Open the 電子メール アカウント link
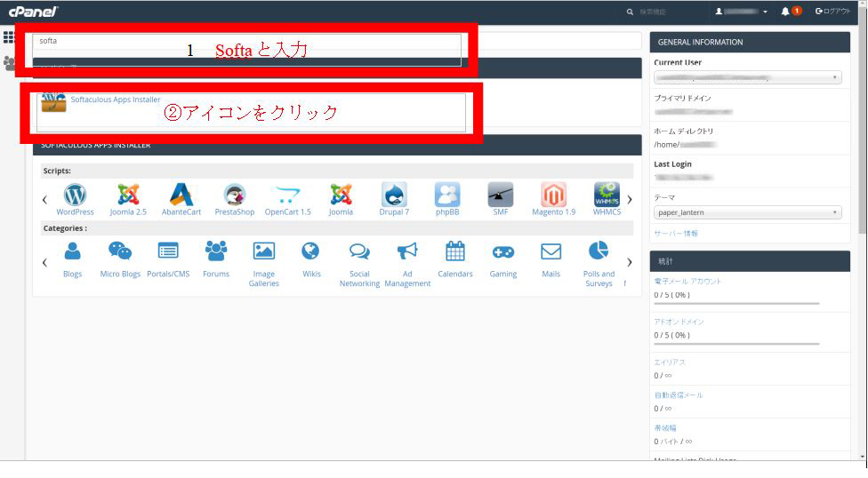 click(687, 282)
